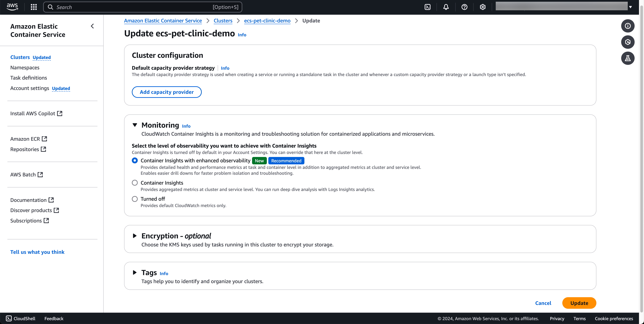
Task: Open the help question mark menu
Action: pos(464,7)
